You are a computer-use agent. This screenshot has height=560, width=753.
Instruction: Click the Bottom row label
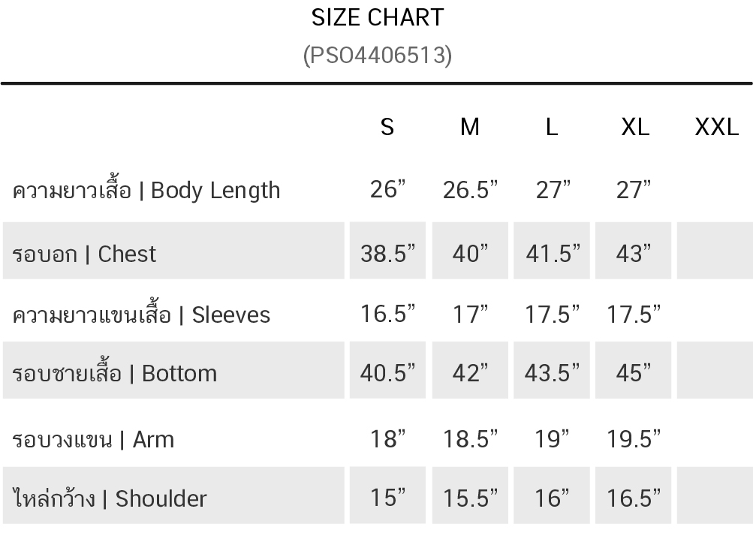[x=115, y=373]
